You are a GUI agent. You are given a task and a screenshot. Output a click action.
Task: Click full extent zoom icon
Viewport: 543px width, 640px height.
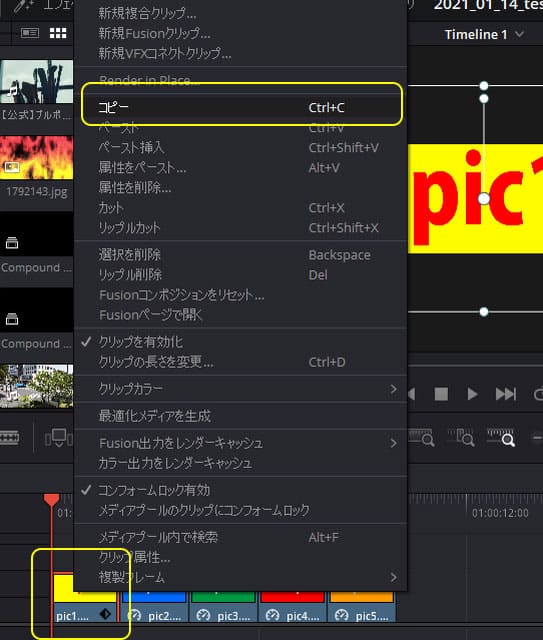(x=422, y=437)
